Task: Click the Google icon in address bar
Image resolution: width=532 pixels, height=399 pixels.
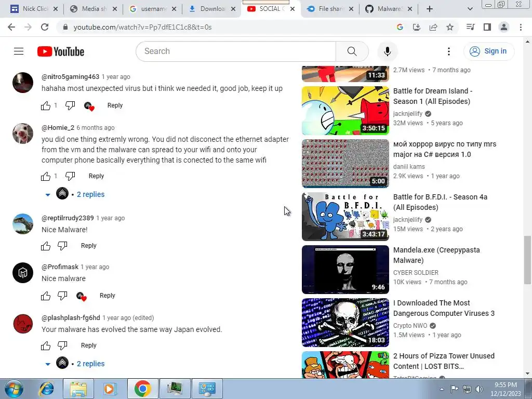Action: (x=400, y=27)
